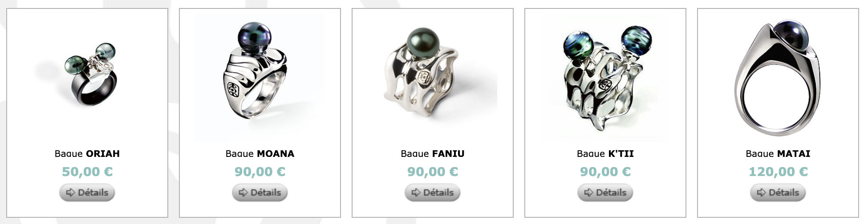Open Détails for Bague MATAI
868x224 pixels.
pyautogui.click(x=778, y=192)
